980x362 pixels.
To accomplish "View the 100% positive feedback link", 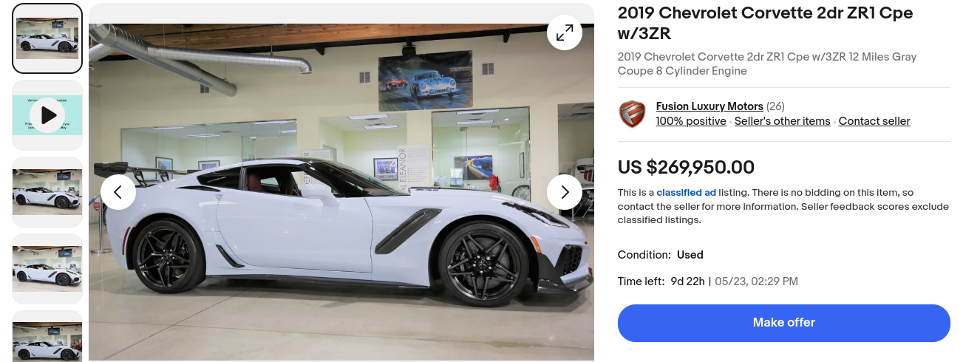I will click(x=691, y=121).
